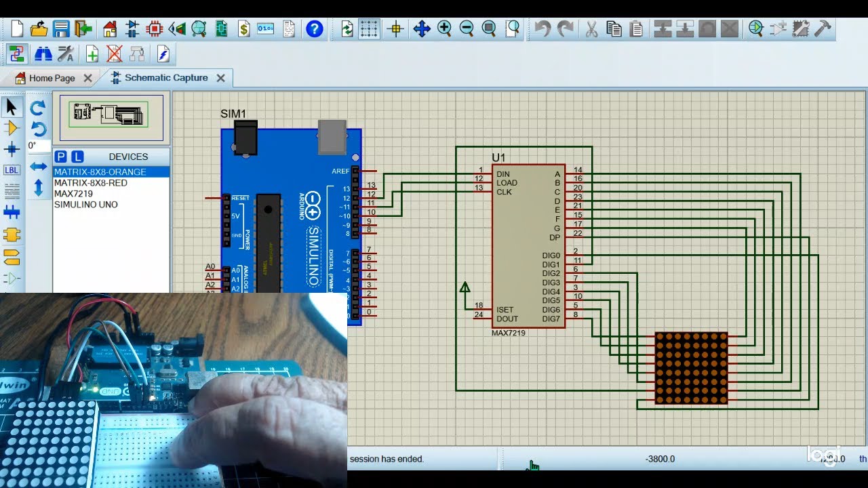Cut selection with the scissors icon

click(591, 29)
